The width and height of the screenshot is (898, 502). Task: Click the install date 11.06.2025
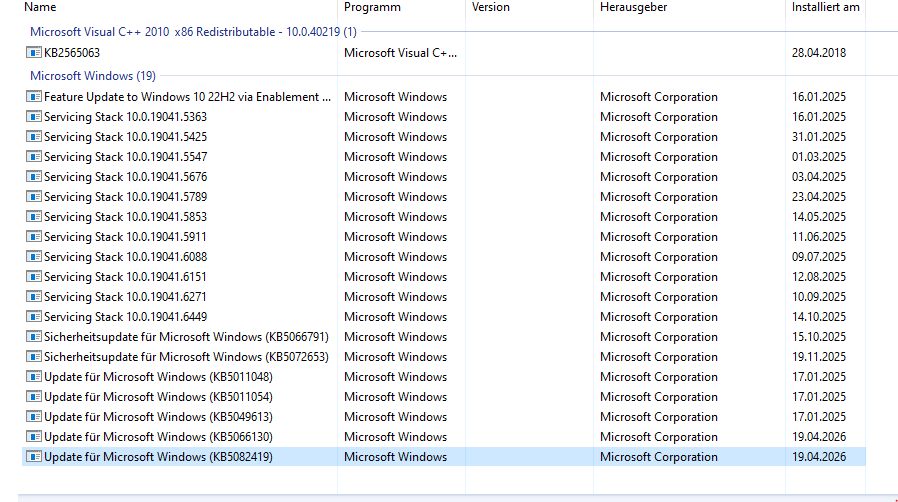pyautogui.click(x=819, y=237)
